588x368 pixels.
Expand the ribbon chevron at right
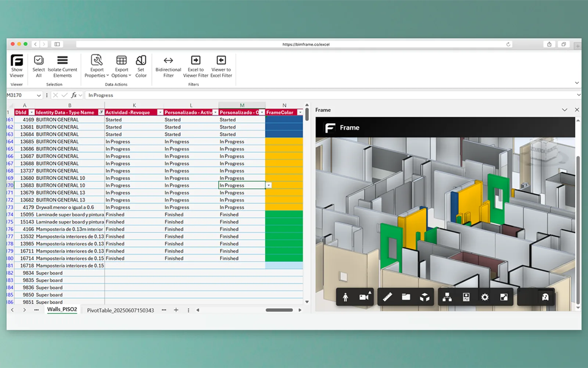[577, 83]
